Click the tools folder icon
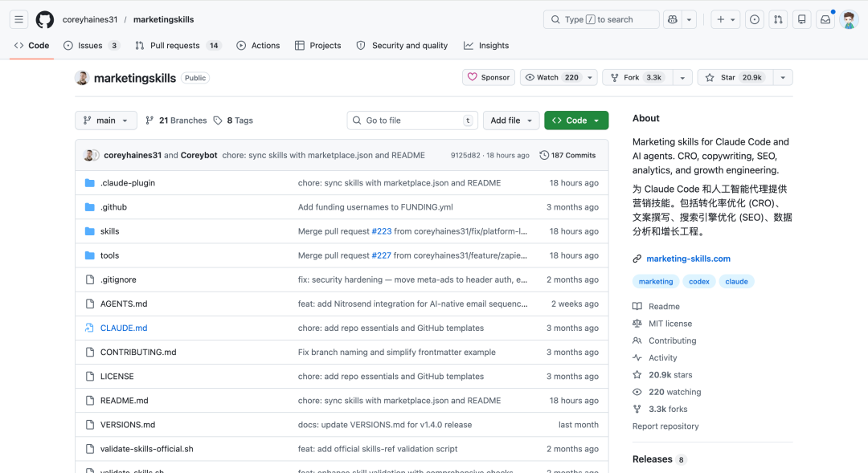The height and width of the screenshot is (473, 868). tap(90, 255)
